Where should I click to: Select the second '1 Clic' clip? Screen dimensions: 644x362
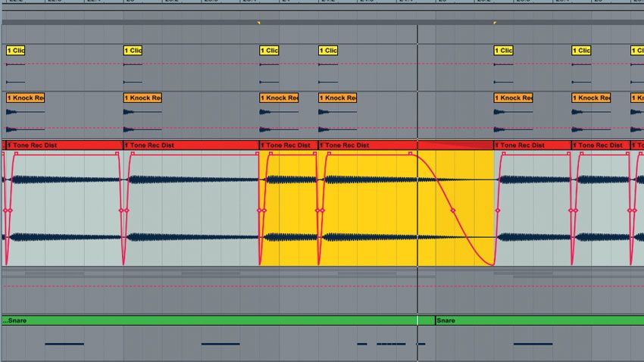pyautogui.click(x=133, y=51)
